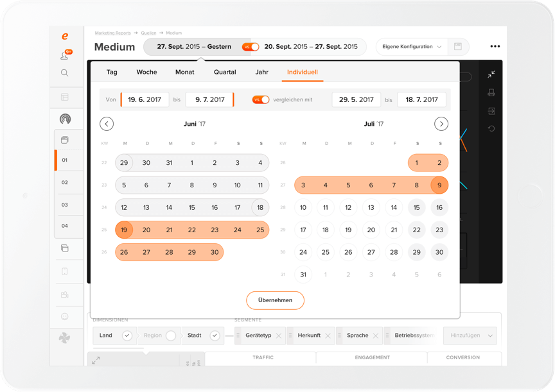The height and width of the screenshot is (392, 555).
Task: Uncheck the Land dimension checkbox
Action: coord(127,336)
